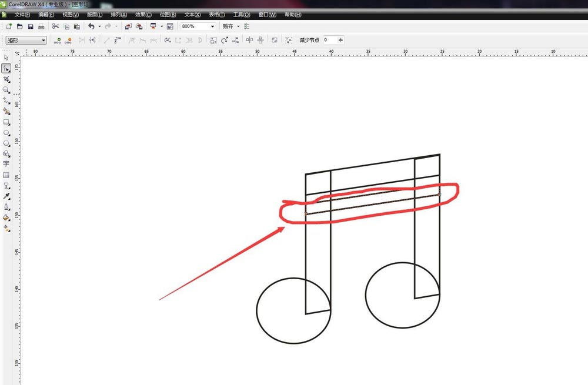Open the undo history dropdown arrow
This screenshot has height=385, width=588.
(99, 26)
